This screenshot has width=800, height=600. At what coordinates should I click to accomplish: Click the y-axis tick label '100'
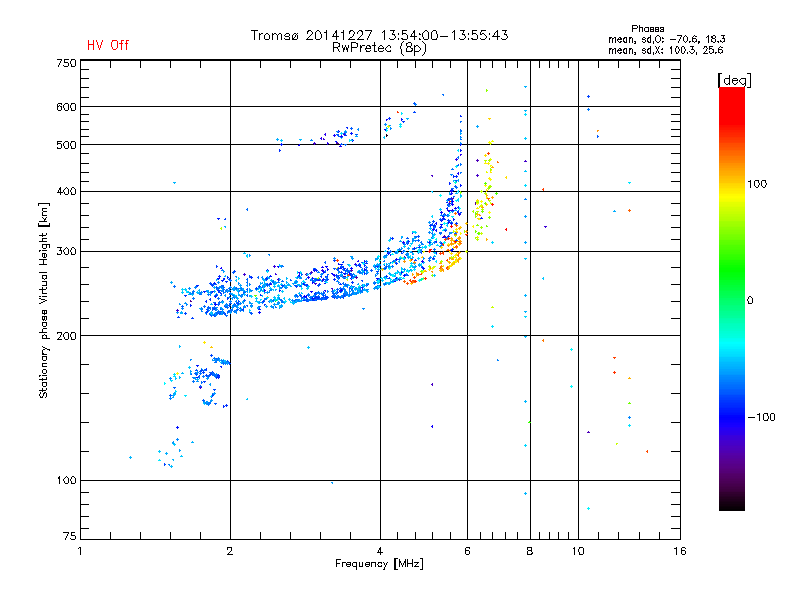[66, 480]
